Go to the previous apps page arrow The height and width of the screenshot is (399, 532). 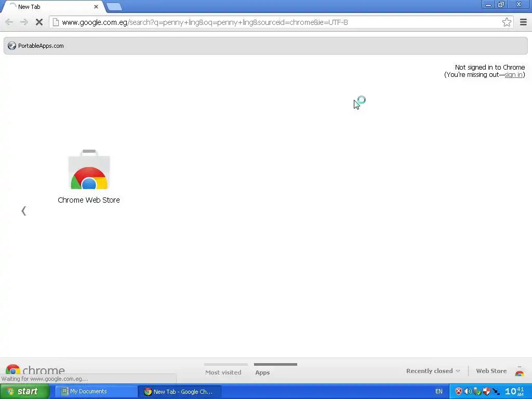(23, 211)
